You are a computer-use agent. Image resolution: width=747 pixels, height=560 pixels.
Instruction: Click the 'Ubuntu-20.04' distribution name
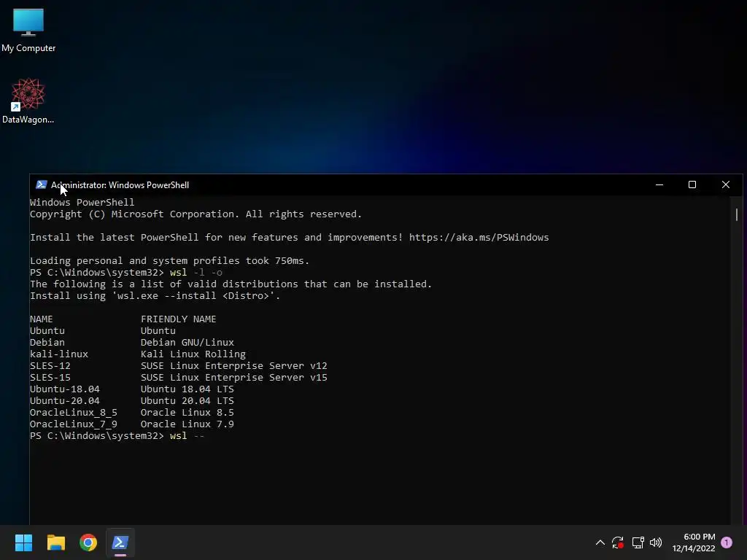[x=65, y=400]
